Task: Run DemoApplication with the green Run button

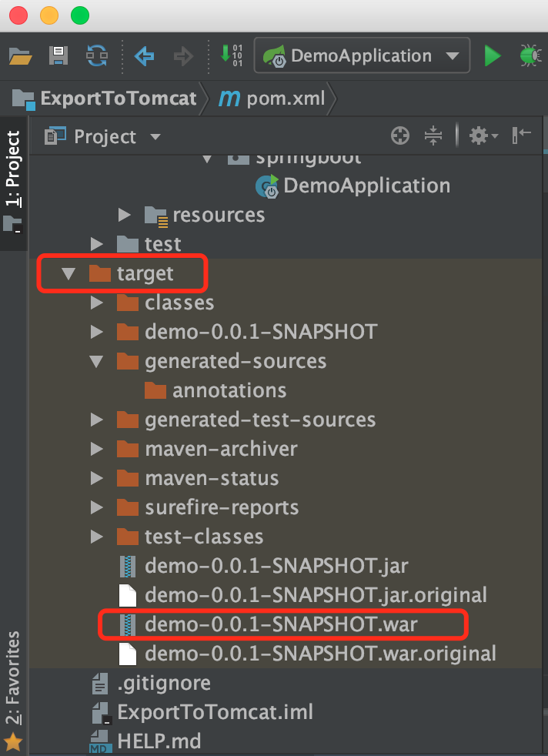Action: click(x=493, y=55)
